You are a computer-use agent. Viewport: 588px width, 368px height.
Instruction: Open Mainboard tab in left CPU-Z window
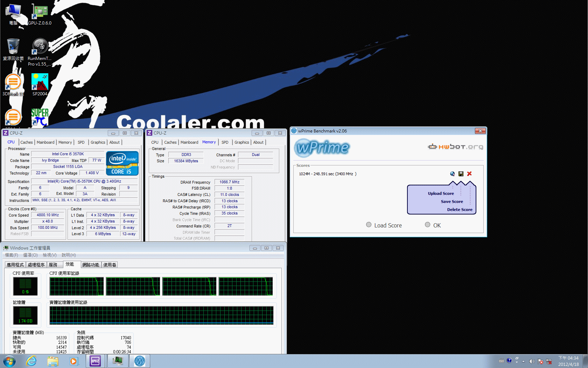45,142
